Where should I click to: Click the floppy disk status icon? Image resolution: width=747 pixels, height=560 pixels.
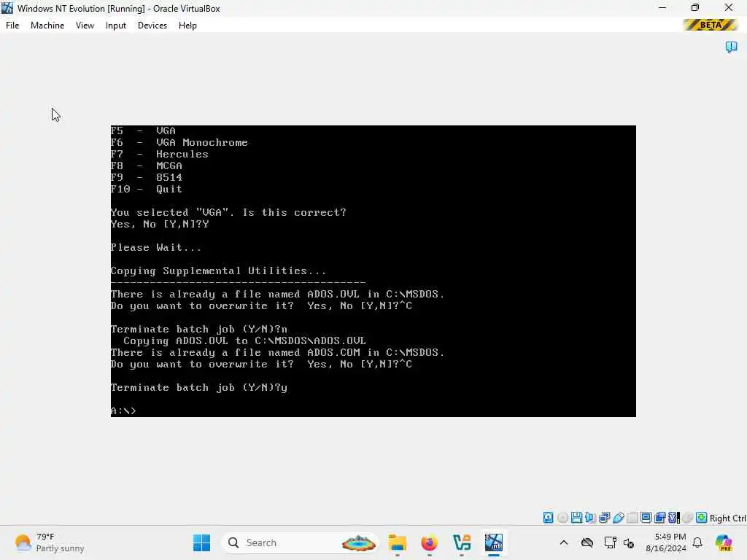[576, 518]
